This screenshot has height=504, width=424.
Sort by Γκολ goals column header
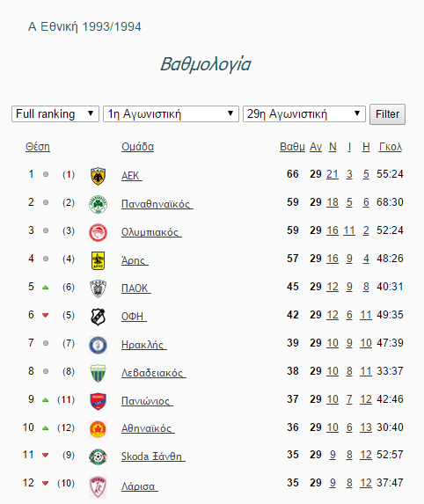pos(391,147)
